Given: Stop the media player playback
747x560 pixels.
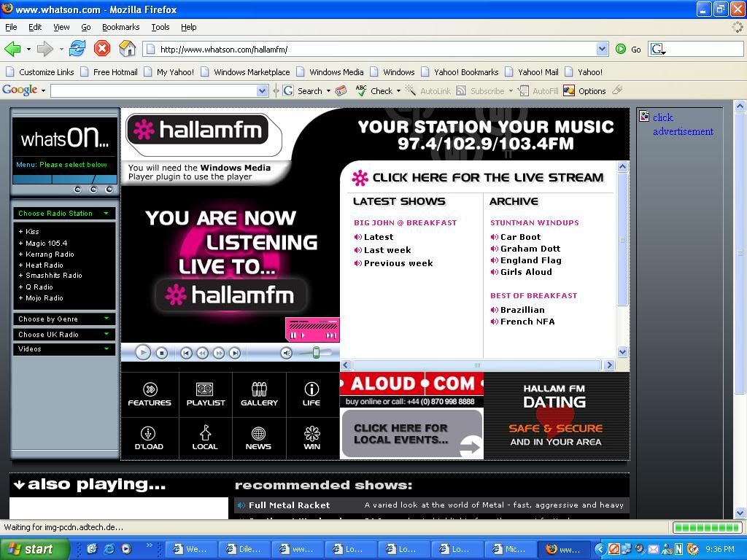Looking at the screenshot, I should click(162, 353).
